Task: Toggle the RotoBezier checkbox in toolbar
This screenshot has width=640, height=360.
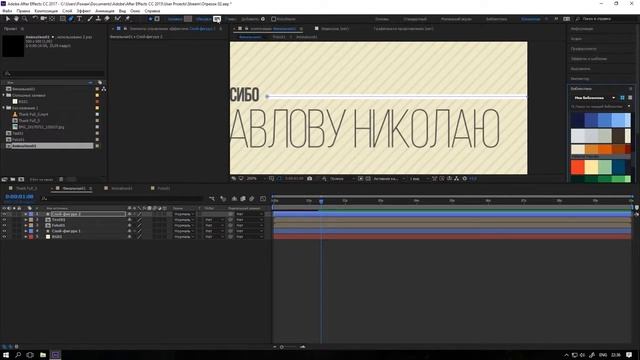Action: tap(273, 19)
